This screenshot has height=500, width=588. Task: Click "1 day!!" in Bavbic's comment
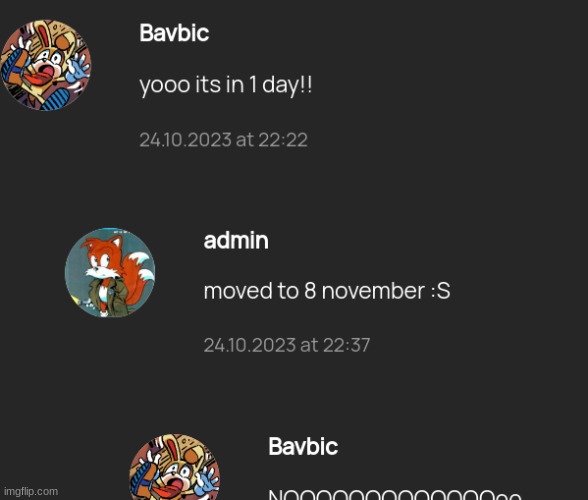pyautogui.click(x=280, y=86)
